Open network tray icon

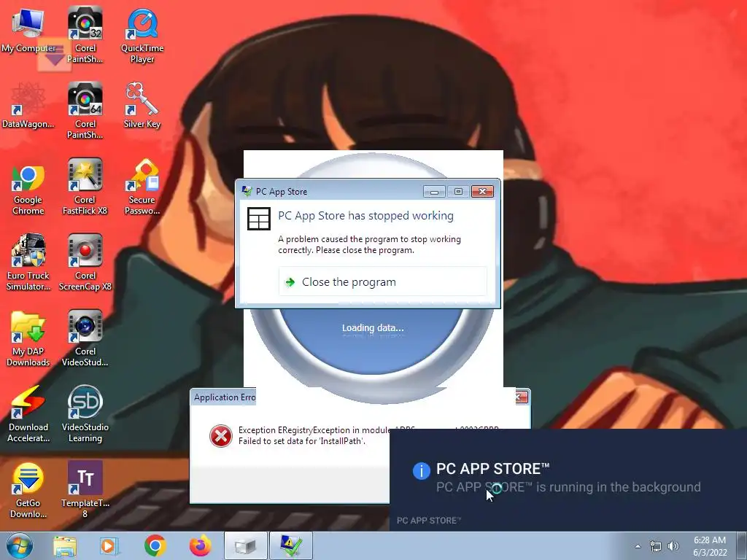(656, 546)
